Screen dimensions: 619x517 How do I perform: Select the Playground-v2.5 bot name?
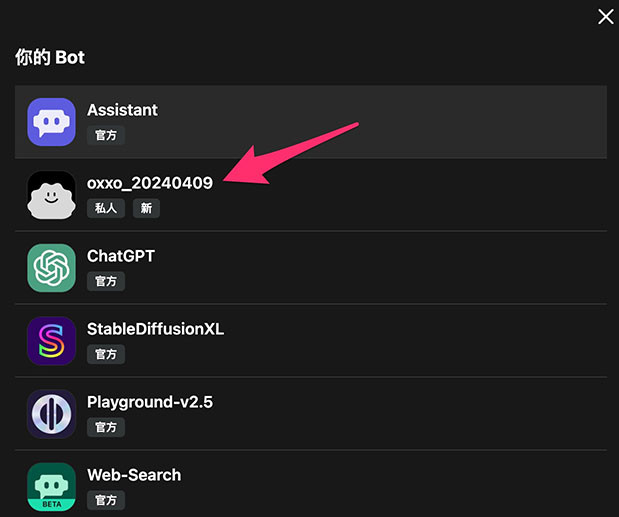[x=150, y=402]
